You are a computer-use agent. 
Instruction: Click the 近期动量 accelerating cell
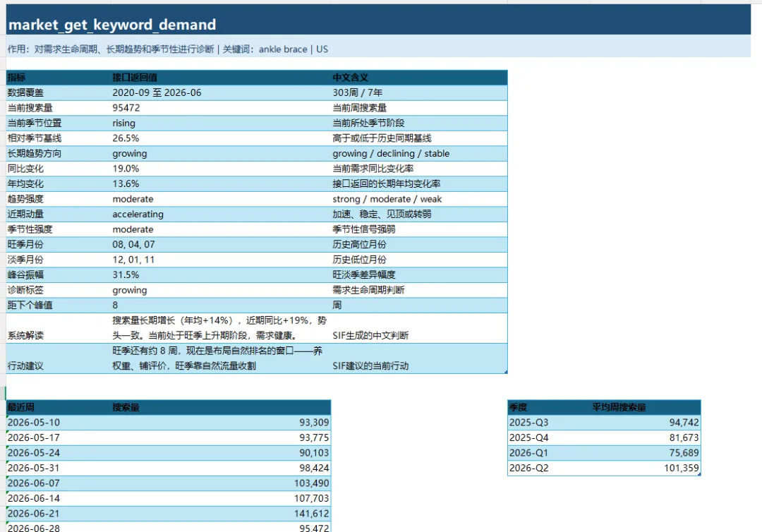tap(221, 214)
